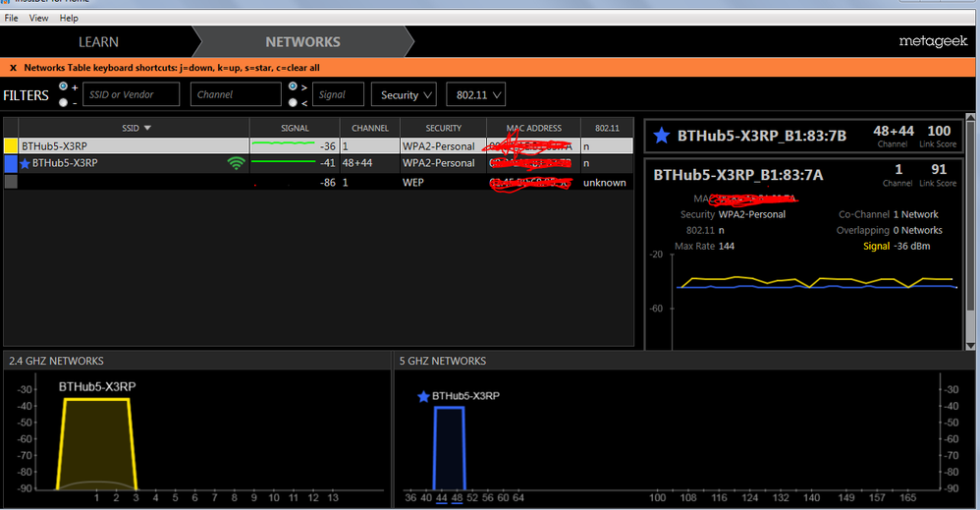Sort by SSID column header arrow
This screenshot has height=510, width=980.
click(x=147, y=128)
